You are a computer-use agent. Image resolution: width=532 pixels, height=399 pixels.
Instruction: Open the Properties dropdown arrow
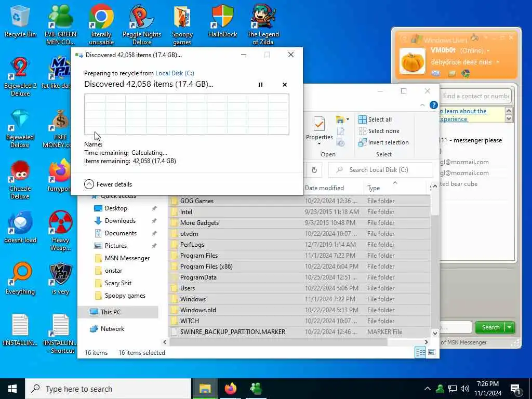319,144
